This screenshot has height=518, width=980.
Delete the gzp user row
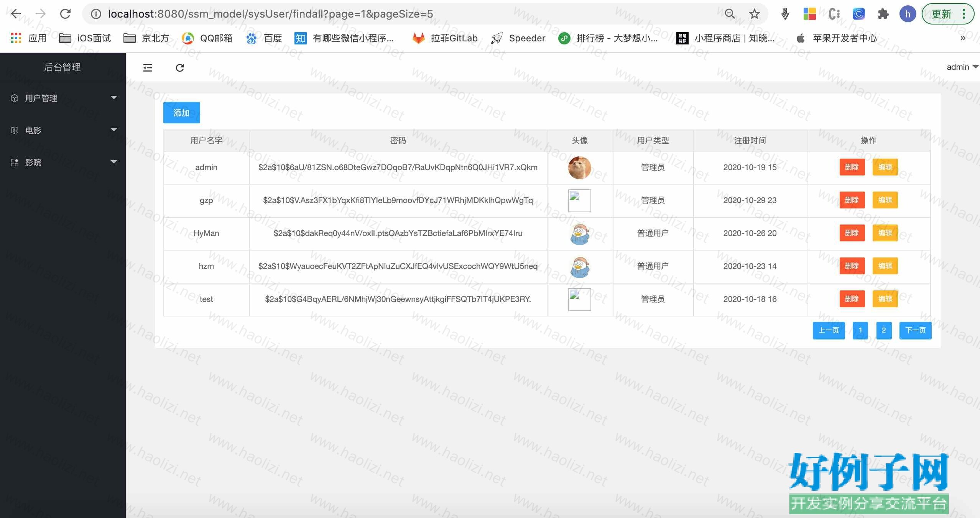click(852, 200)
